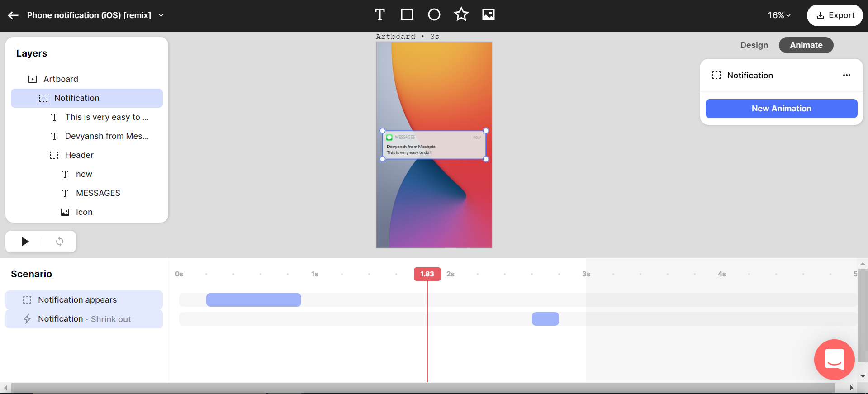Click the top-left selection handle of notification

[383, 131]
